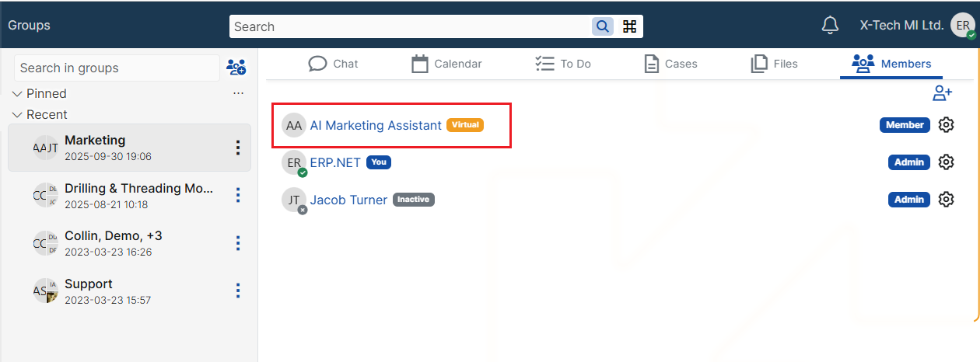Open the three-dot menu for Marketing group
The width and height of the screenshot is (980, 362).
pyautogui.click(x=238, y=148)
